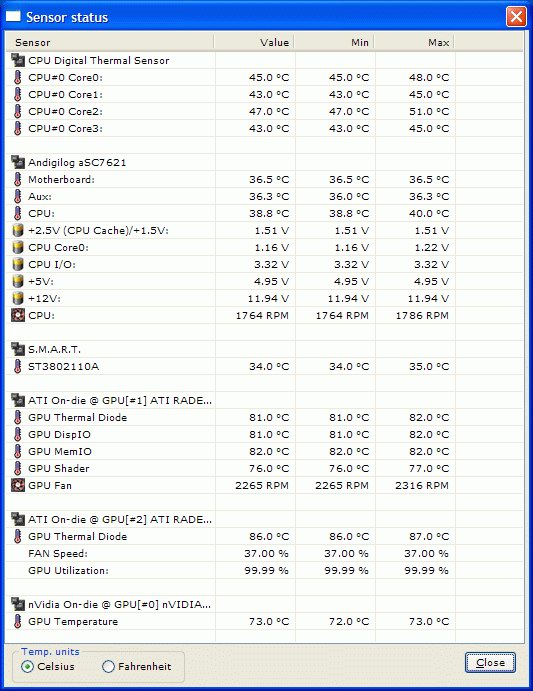Click the GPU Fan icon
Image resolution: width=533 pixels, height=691 pixels.
coord(18,486)
